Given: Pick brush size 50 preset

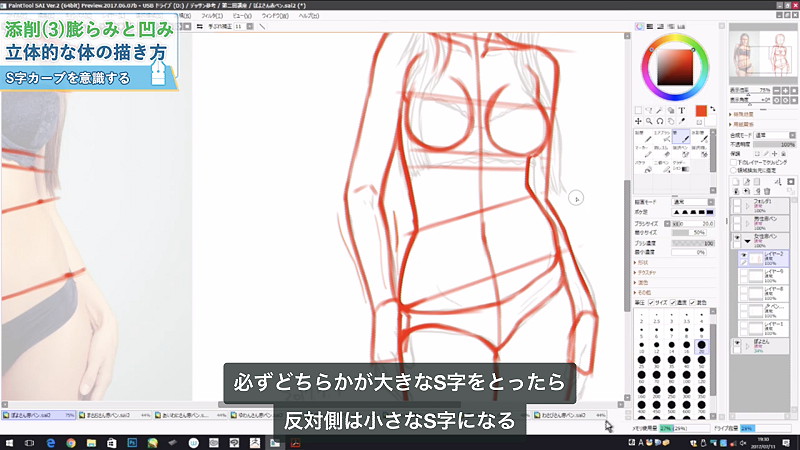Looking at the screenshot, I should tap(702, 361).
